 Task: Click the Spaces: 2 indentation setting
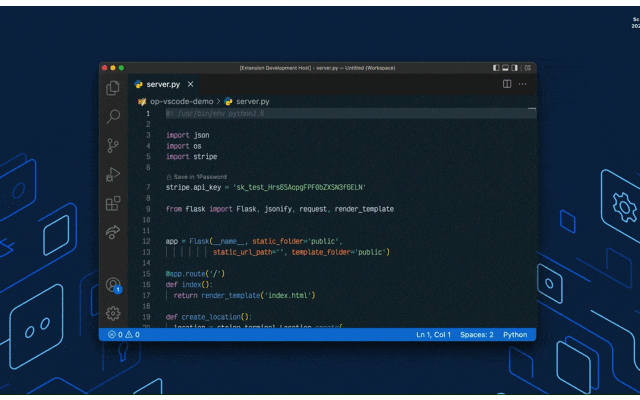(477, 335)
